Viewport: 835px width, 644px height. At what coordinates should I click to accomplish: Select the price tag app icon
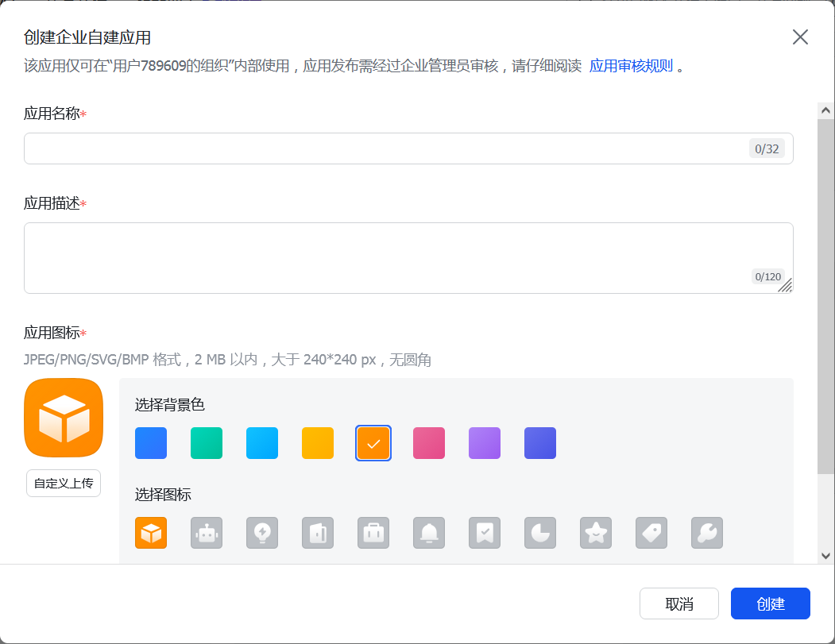click(x=651, y=533)
